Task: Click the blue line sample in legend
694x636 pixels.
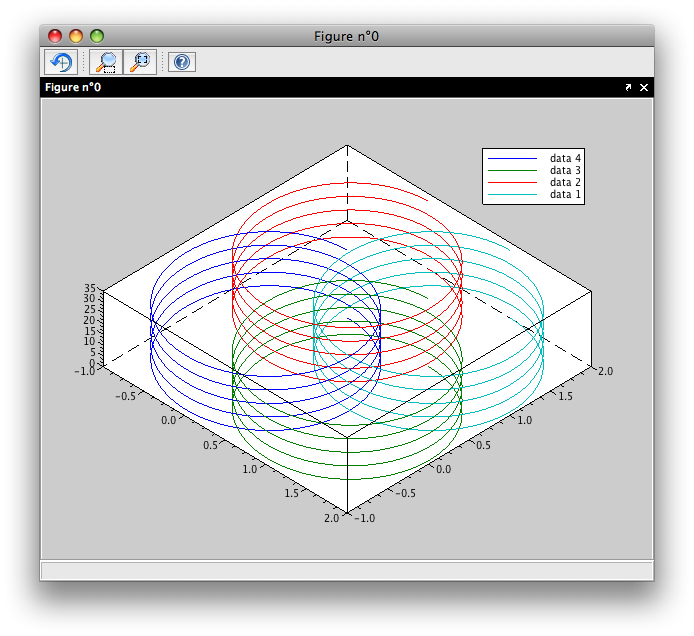Action: tap(512, 159)
